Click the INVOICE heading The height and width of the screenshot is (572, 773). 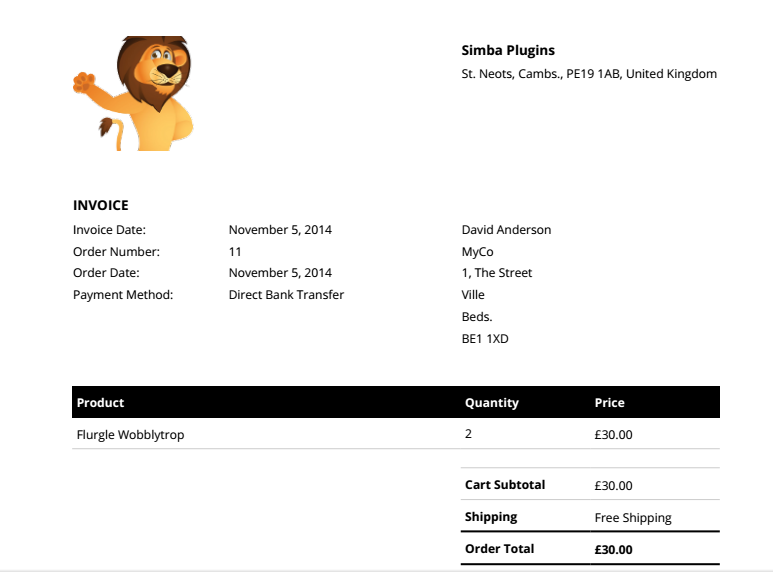click(101, 205)
